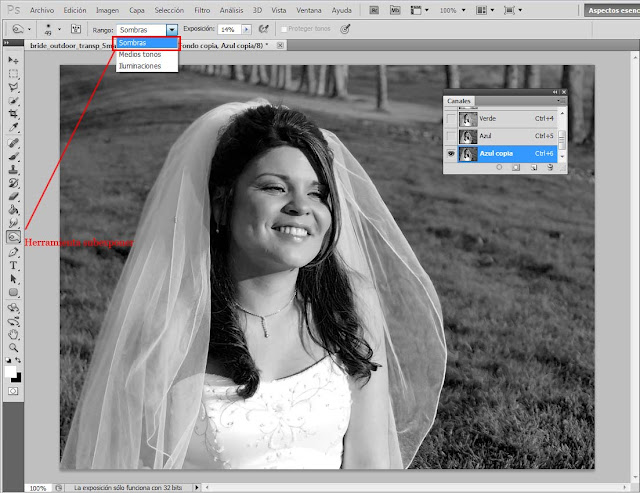Expand the toolbox to two columns
Viewport: 640px width, 493px height.
coord(6,42)
